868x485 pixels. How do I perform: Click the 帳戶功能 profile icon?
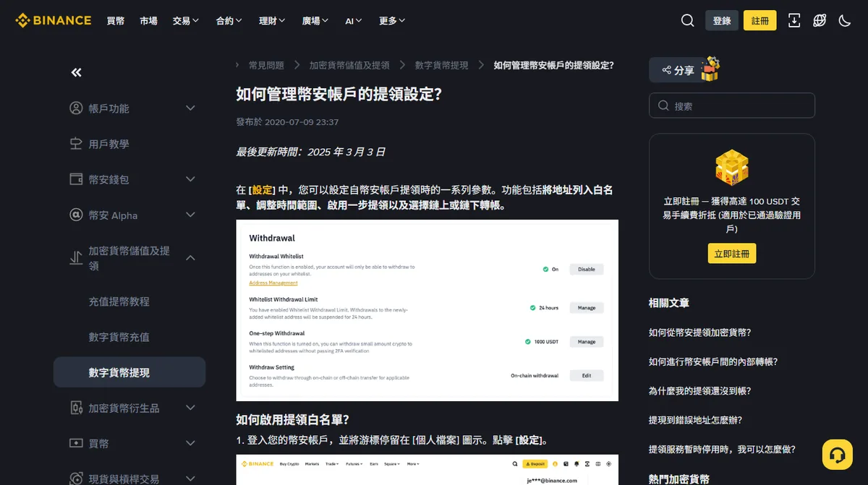click(76, 108)
